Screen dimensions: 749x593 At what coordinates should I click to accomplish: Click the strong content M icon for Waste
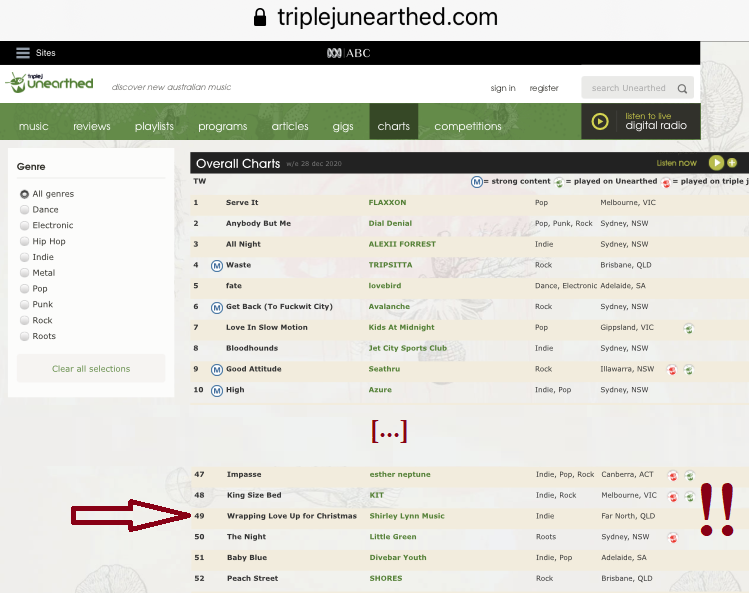point(217,266)
